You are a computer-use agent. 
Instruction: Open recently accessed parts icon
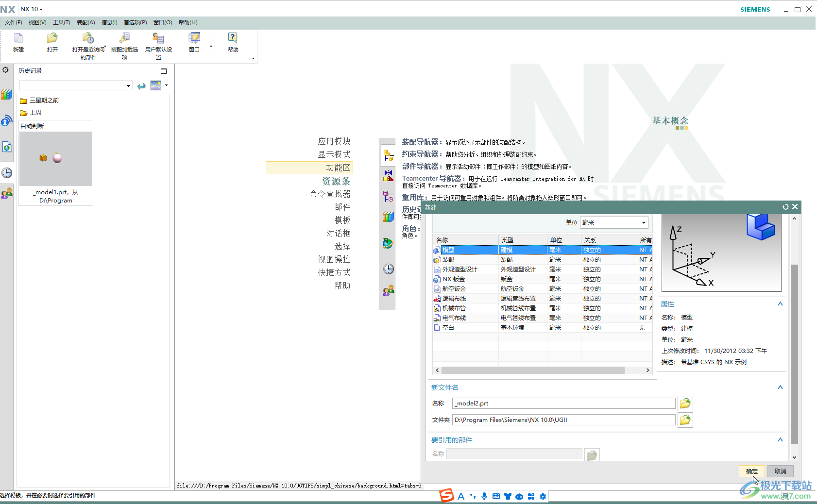coord(88,38)
